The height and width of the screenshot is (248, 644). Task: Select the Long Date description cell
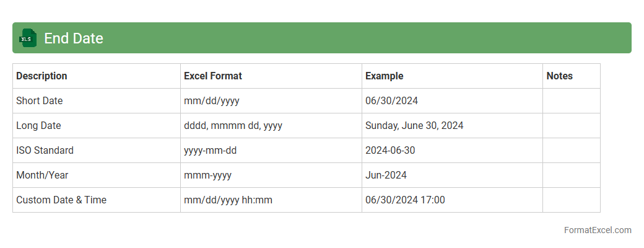click(x=38, y=126)
